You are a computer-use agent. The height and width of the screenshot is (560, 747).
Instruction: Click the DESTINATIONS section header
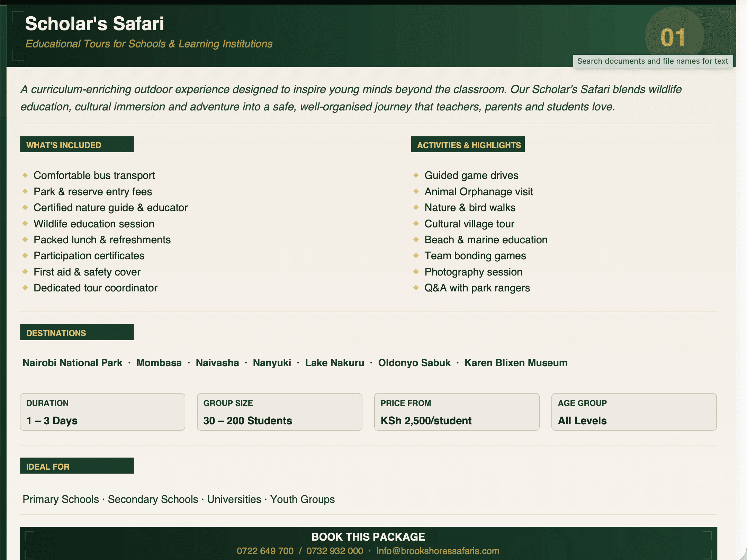(77, 332)
